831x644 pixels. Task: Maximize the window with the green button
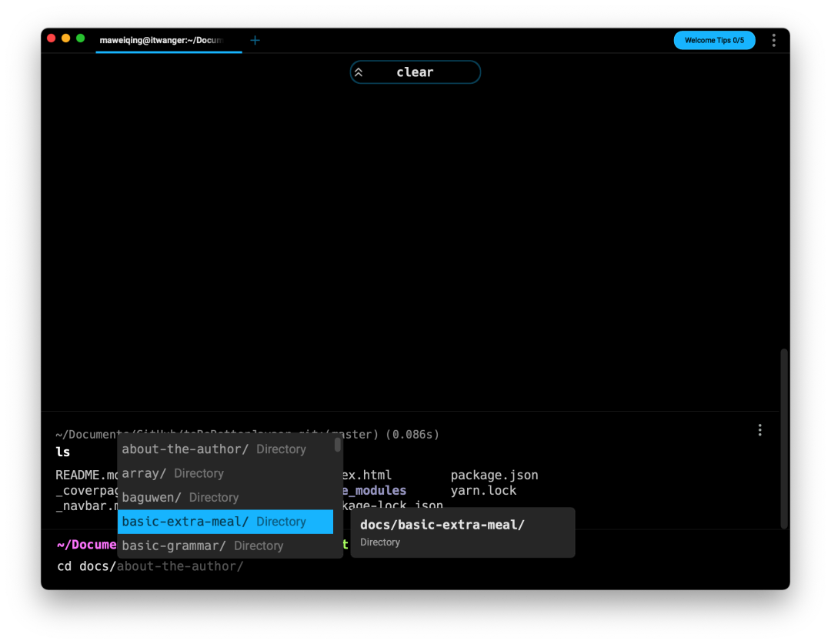[x=81, y=38]
